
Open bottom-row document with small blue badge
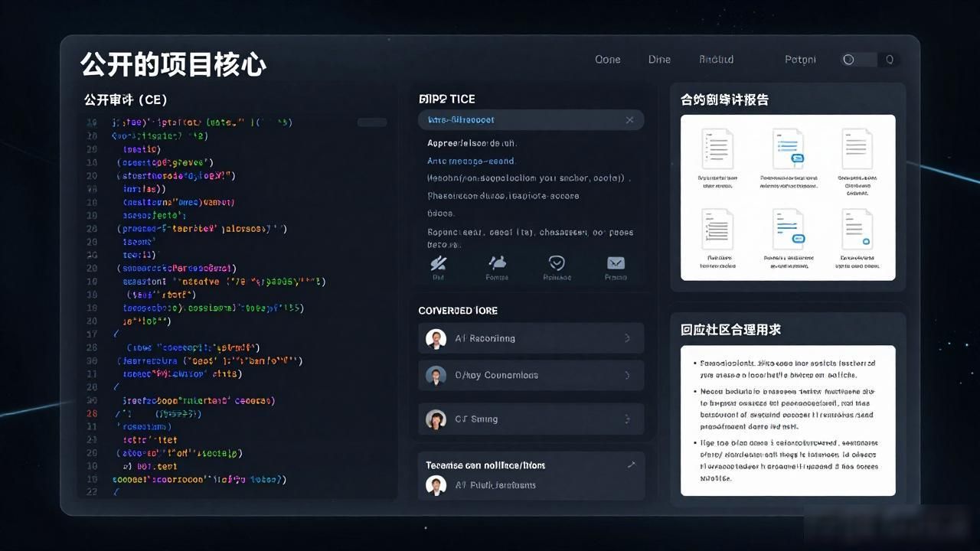(857, 229)
